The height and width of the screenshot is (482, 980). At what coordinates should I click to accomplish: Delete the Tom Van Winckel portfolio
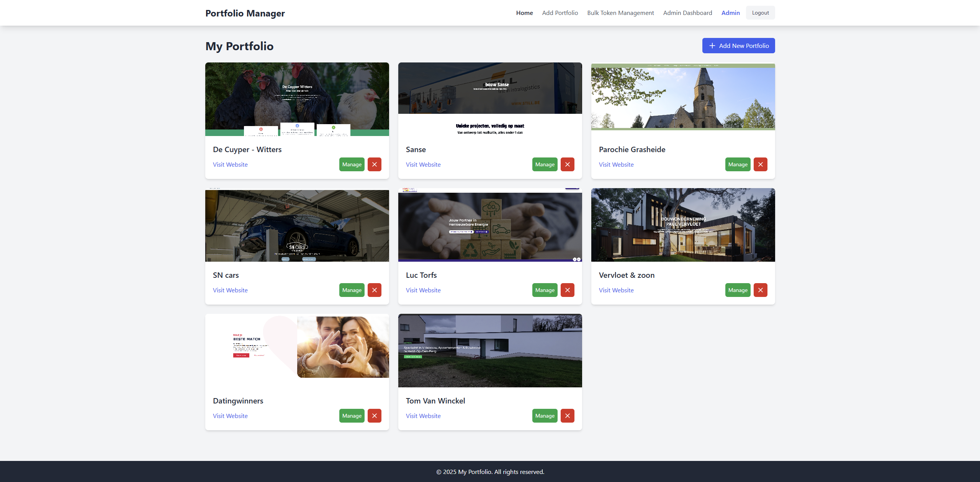click(567, 416)
